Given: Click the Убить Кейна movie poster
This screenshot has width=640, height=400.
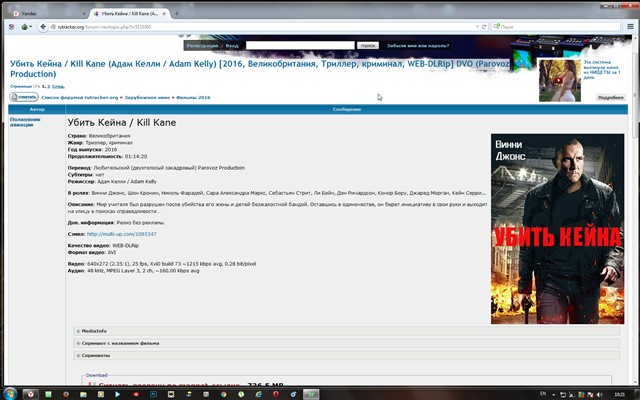Looking at the screenshot, I should 557,229.
